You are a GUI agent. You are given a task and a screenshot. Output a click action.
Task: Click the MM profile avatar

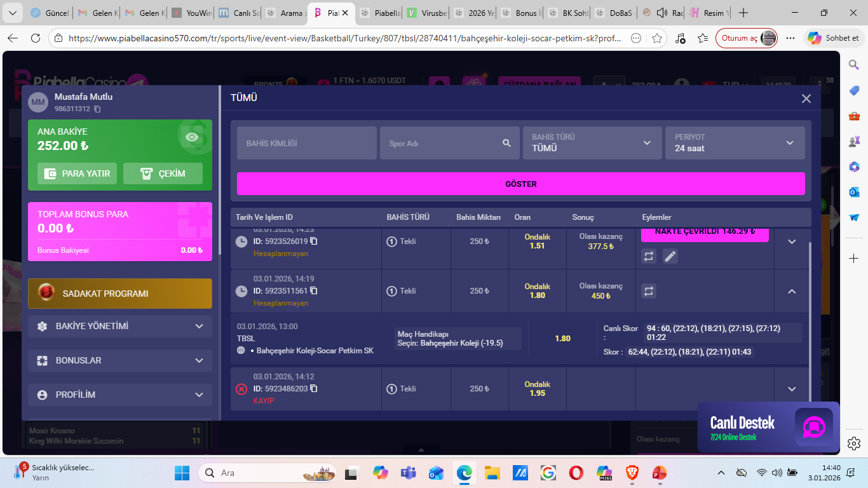pyautogui.click(x=38, y=102)
